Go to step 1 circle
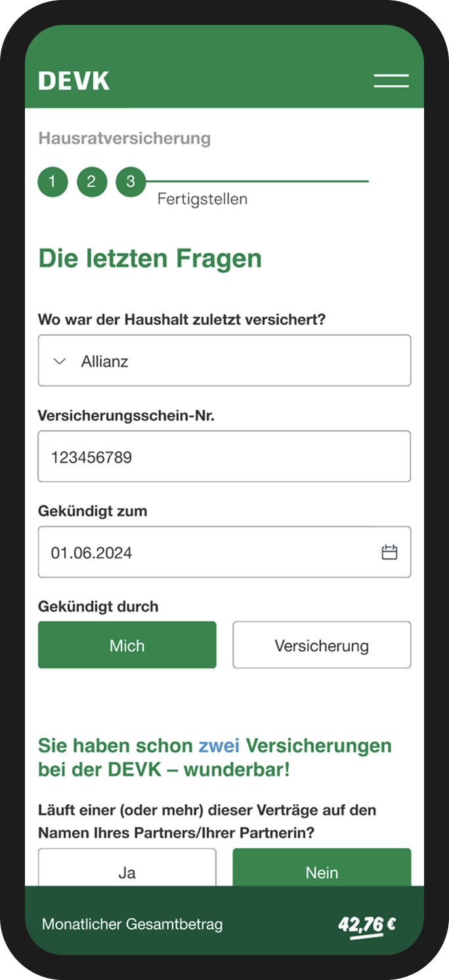 tap(53, 182)
